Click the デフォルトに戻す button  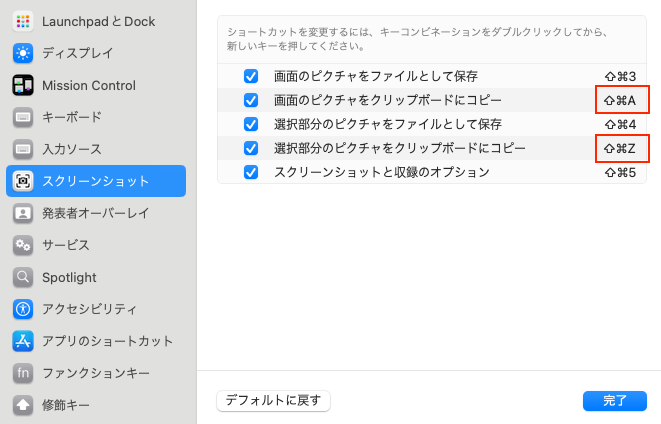[x=273, y=400]
